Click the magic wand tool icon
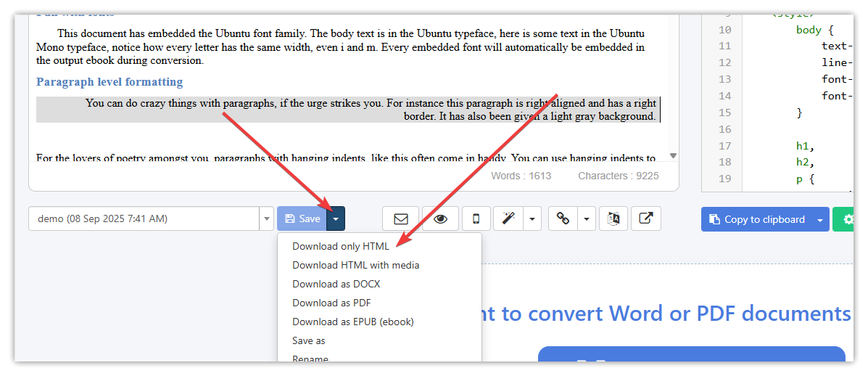 pyautogui.click(x=508, y=218)
